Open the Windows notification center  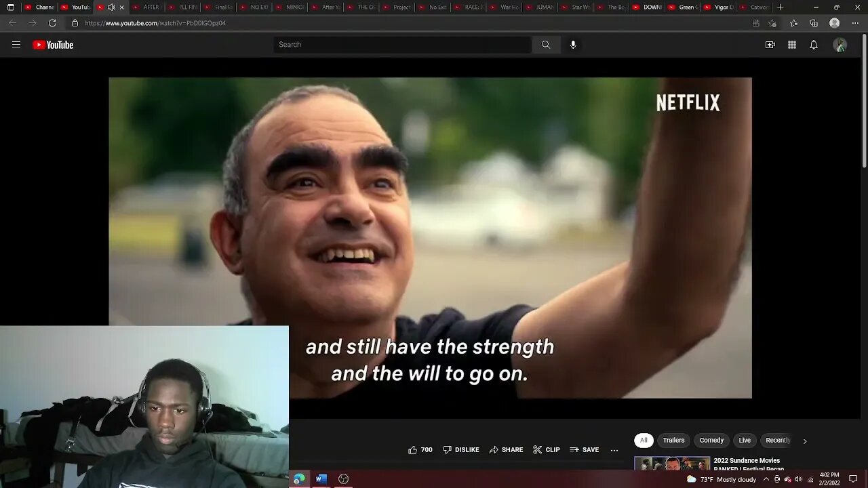[x=853, y=479]
